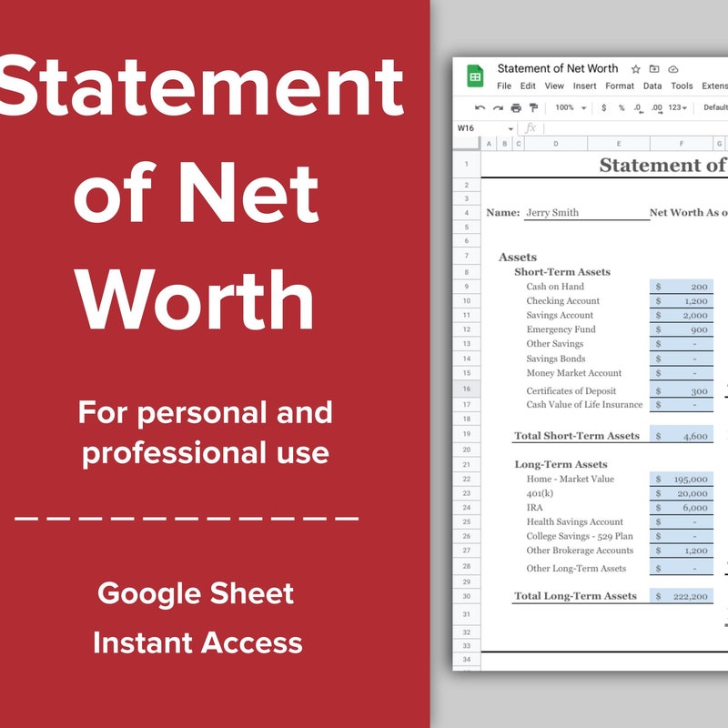Open the View menu
Image resolution: width=728 pixels, height=728 pixels.
pos(554,86)
